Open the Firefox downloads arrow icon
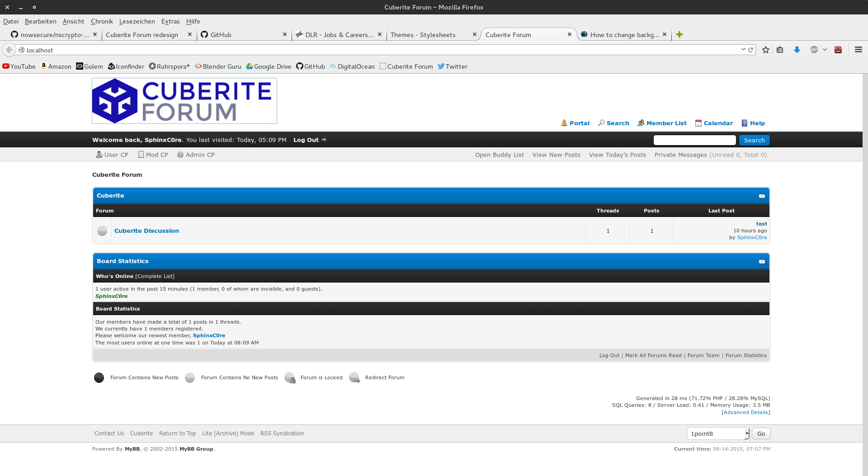This screenshot has width=868, height=476. click(797, 50)
